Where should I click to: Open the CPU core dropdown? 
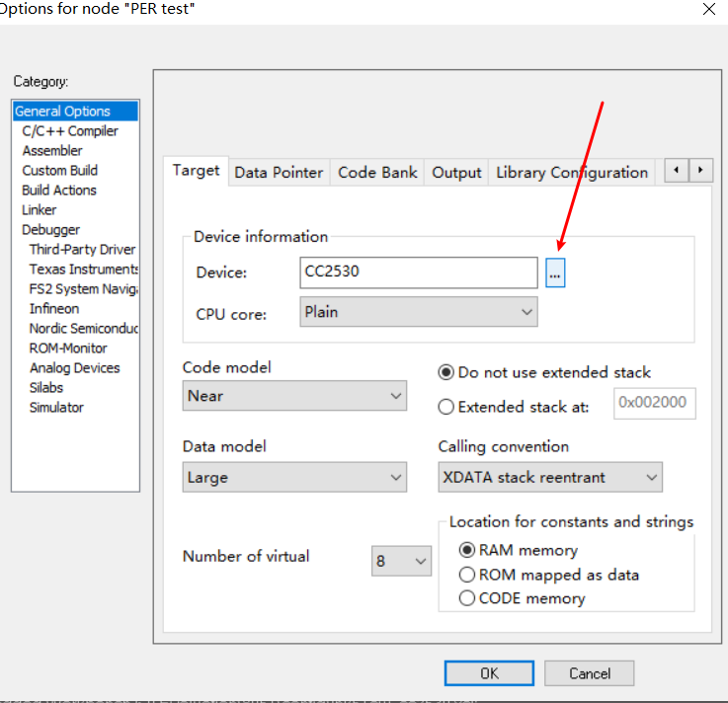pos(419,312)
